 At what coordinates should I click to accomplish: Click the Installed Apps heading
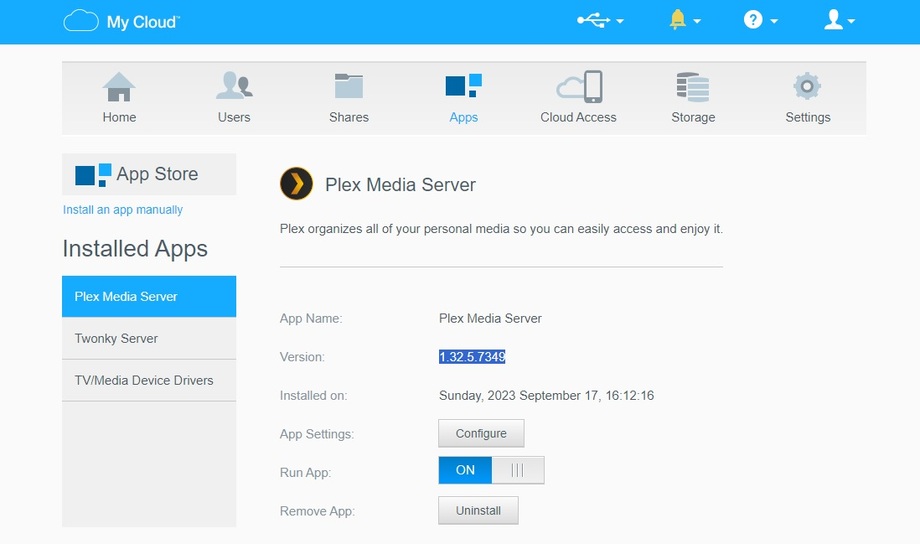[135, 249]
